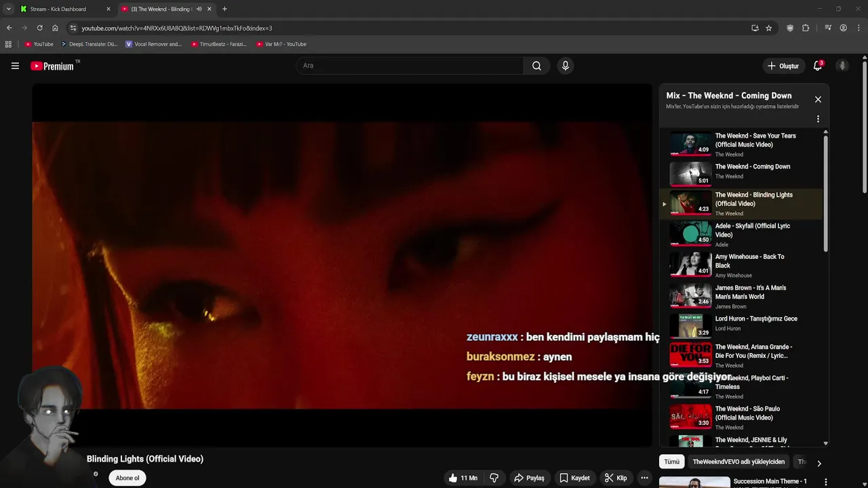
Task: Dislike the Blinding Lights video
Action: 494,478
